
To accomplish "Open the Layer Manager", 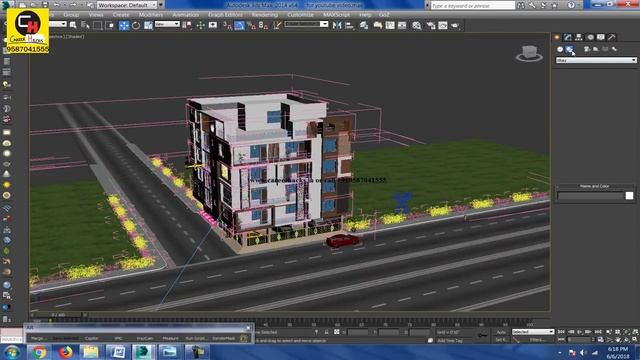I will pos(364,25).
